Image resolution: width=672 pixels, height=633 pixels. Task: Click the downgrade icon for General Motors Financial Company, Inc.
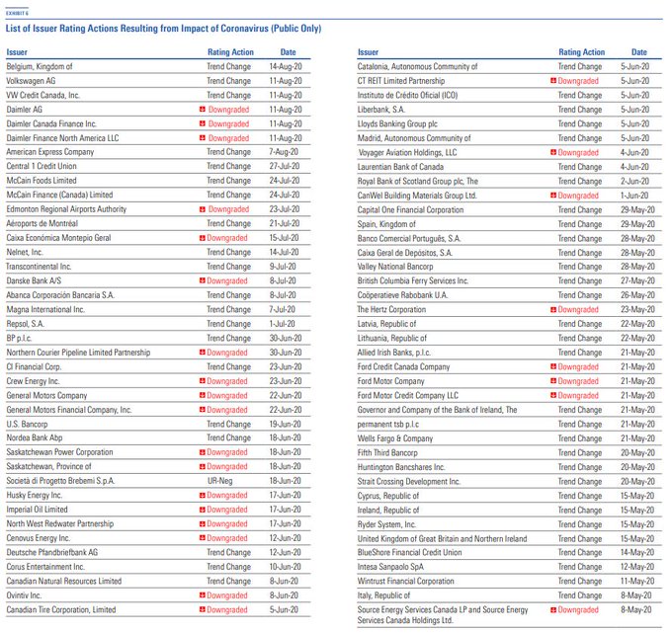tap(203, 410)
